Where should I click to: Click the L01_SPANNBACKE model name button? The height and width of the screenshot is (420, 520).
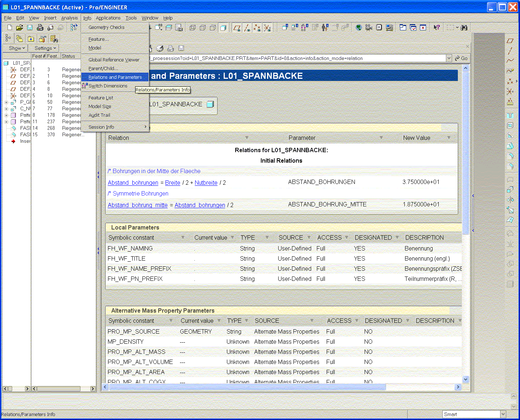pyautogui.click(x=182, y=104)
